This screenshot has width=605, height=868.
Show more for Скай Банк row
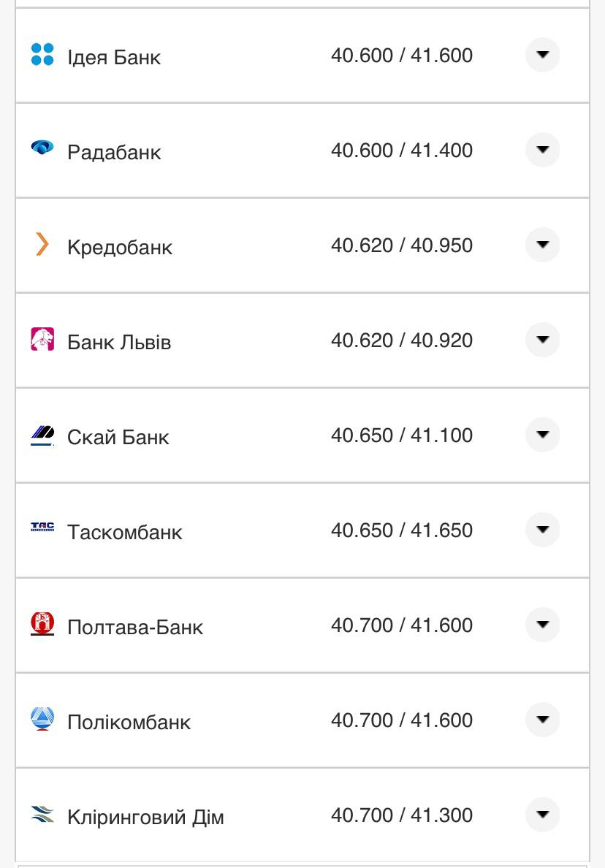point(542,435)
